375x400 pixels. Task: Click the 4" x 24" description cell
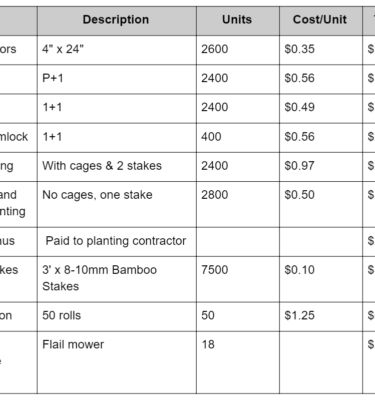[x=117, y=50]
